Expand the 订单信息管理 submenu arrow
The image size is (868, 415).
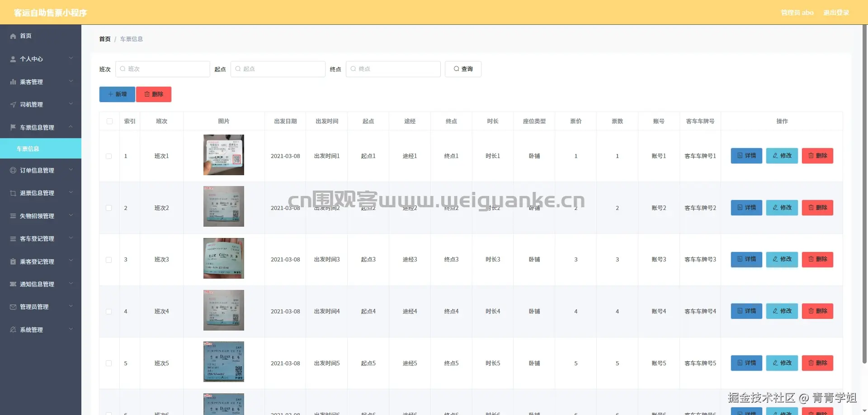click(x=71, y=170)
